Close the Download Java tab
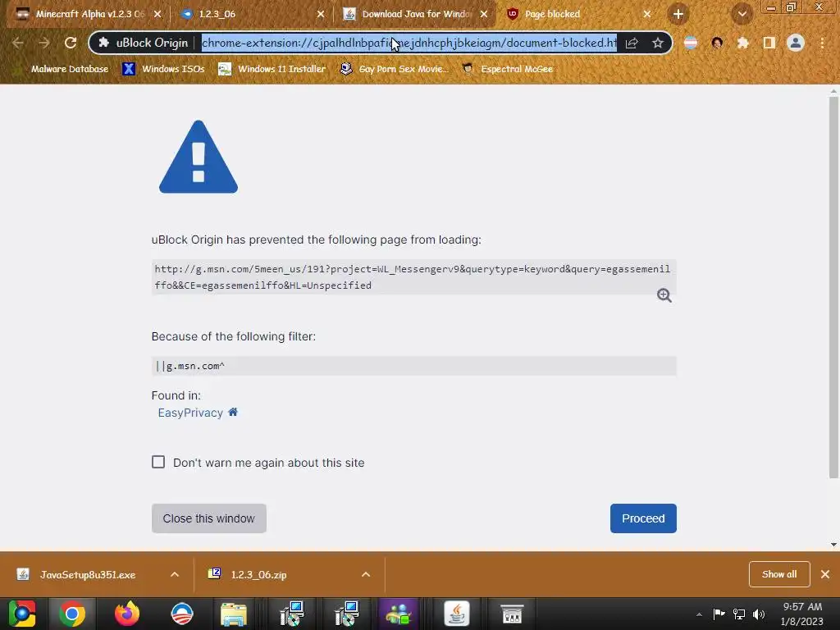The height and width of the screenshot is (630, 840). 484,15
